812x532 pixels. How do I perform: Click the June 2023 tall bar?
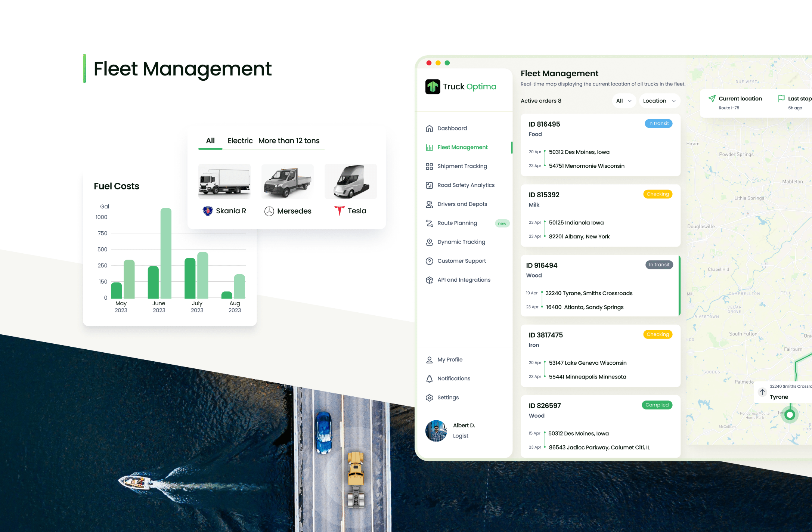click(166, 253)
